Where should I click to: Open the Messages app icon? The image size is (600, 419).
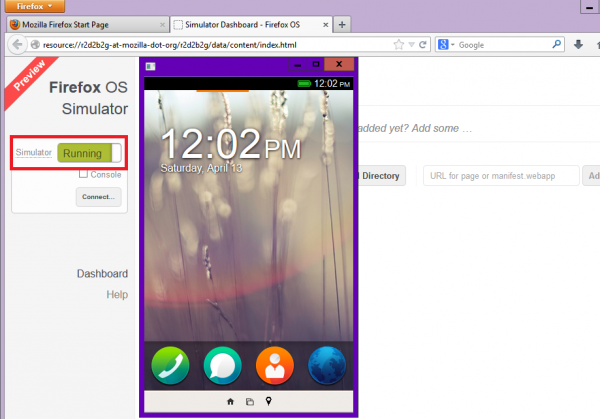(x=222, y=365)
